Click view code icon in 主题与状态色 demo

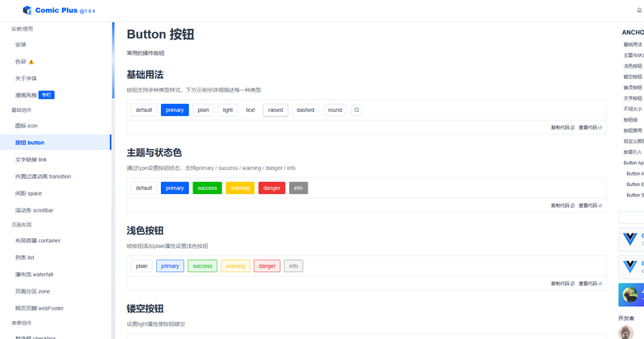tap(600, 206)
